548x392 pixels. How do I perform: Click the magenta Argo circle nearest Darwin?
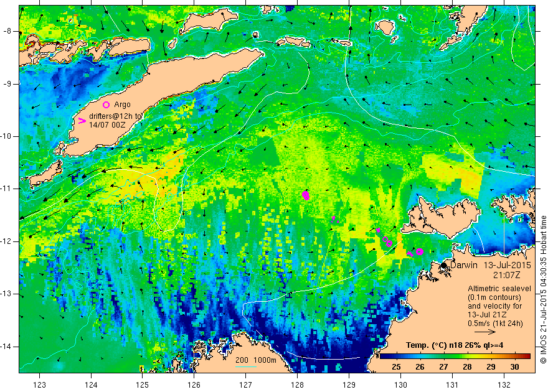click(x=419, y=251)
